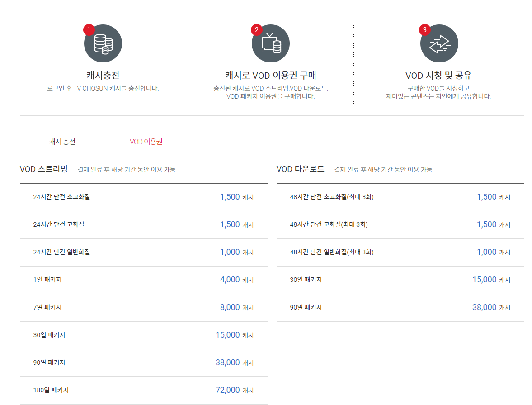Click the VOD 시청 및 공유 heading

click(439, 75)
